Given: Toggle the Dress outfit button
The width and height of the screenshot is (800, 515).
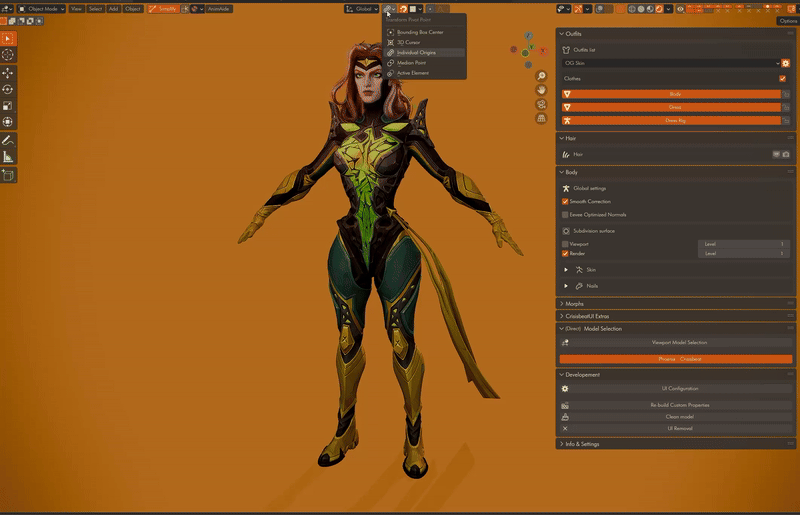Looking at the screenshot, I should click(x=671, y=107).
